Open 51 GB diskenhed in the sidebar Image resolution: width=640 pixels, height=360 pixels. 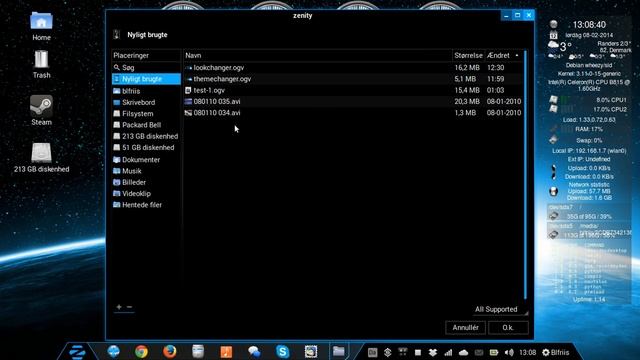coord(146,148)
